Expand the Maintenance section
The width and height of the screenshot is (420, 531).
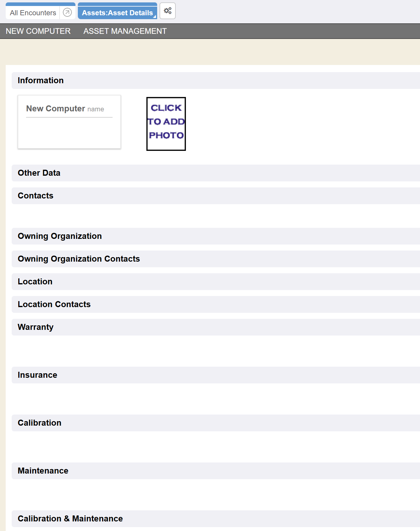(x=43, y=471)
